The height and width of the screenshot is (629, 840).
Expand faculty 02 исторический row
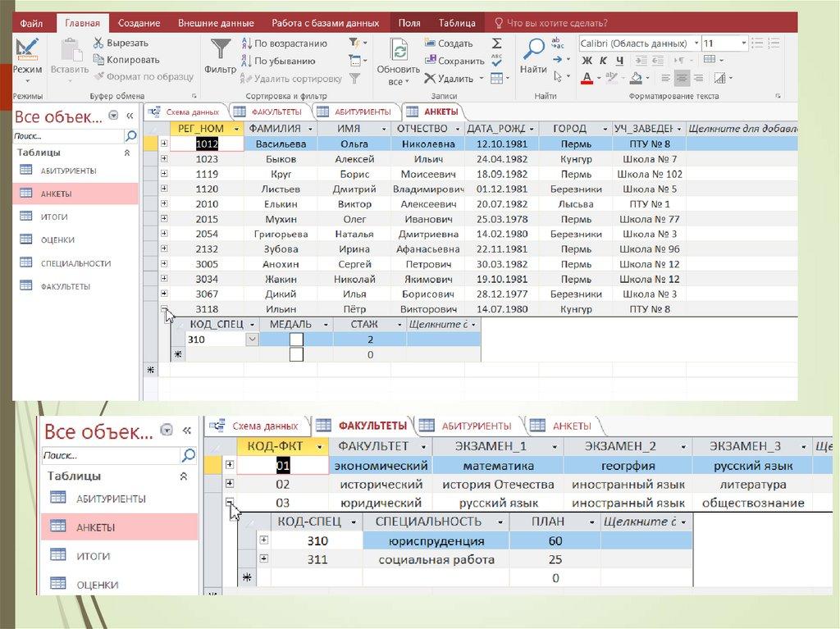[x=229, y=485]
